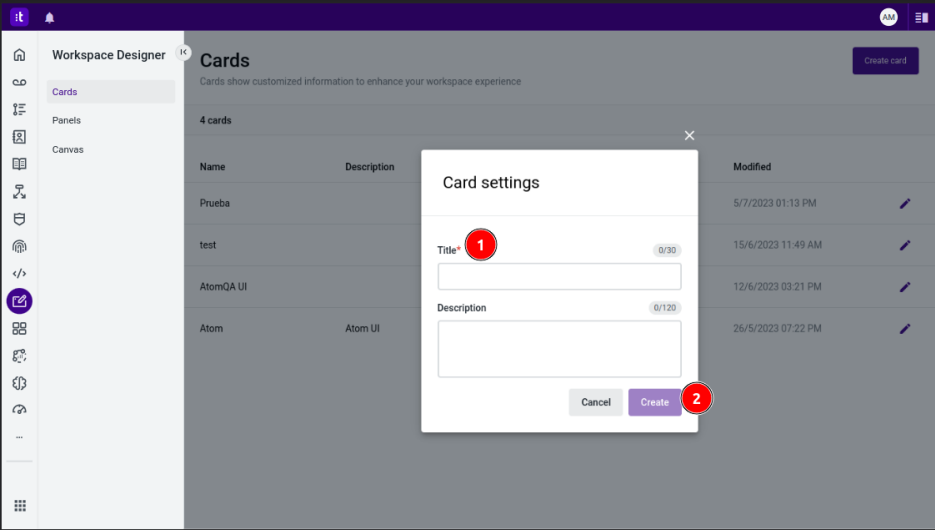Click the Cancel button in dialog

pos(596,402)
